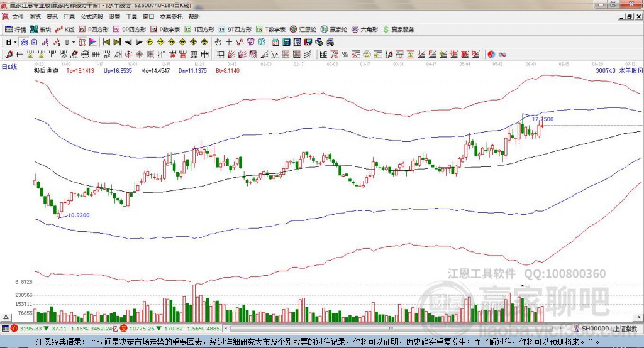Open the 浏览 menu
Screen dimensions: 644x348
[35, 17]
